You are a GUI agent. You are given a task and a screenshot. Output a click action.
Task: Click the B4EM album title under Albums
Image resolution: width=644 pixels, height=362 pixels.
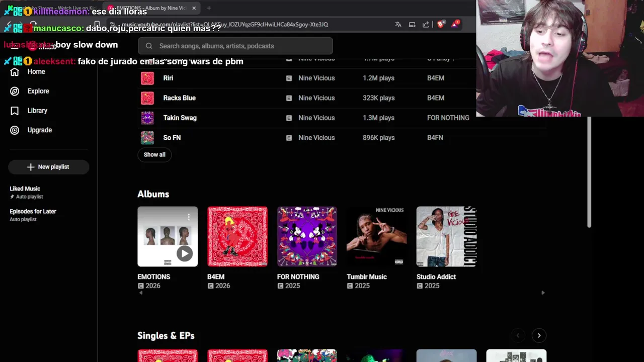coord(216,277)
